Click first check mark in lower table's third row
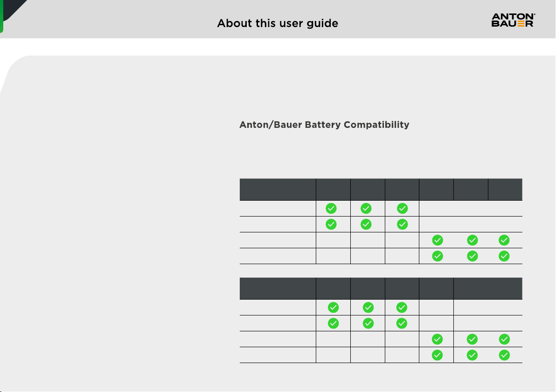 pos(437,339)
